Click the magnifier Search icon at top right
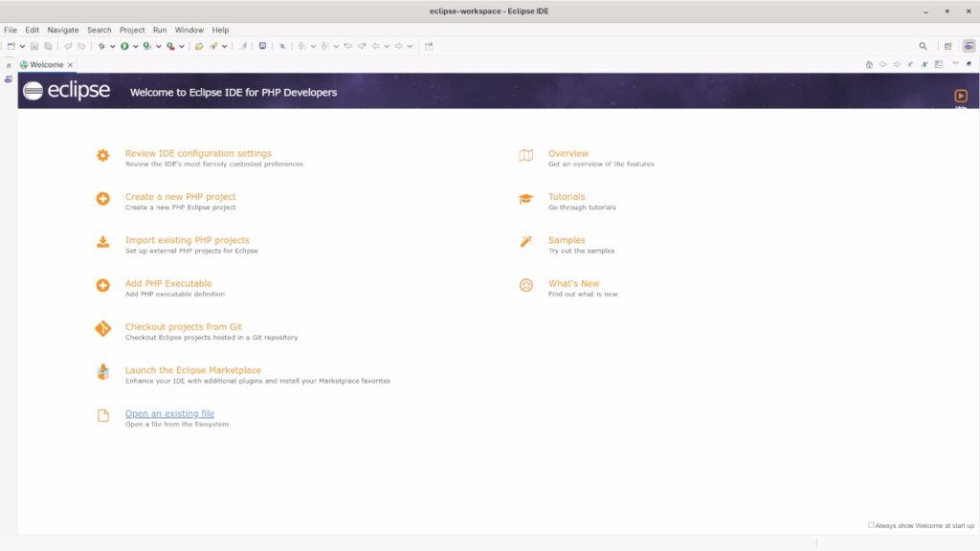The width and height of the screenshot is (980, 551). [924, 46]
